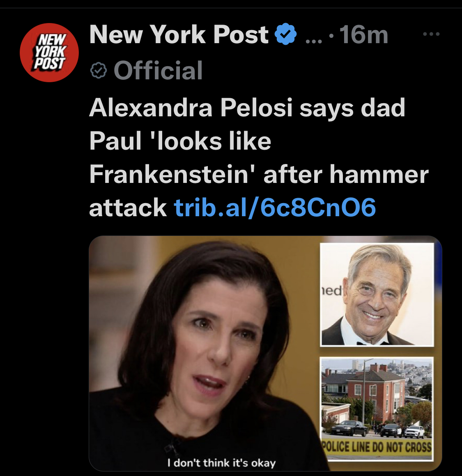
Task: Select the Official label text
Action: point(158,70)
